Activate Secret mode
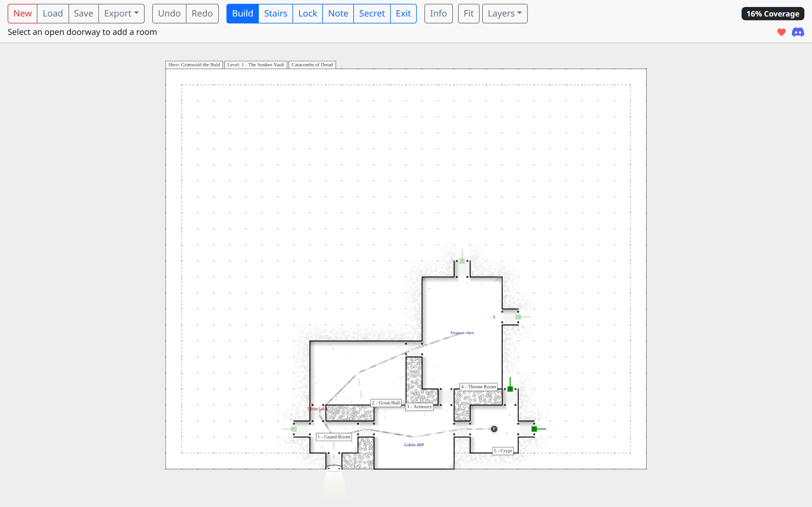This screenshot has height=507, width=812. tap(372, 13)
